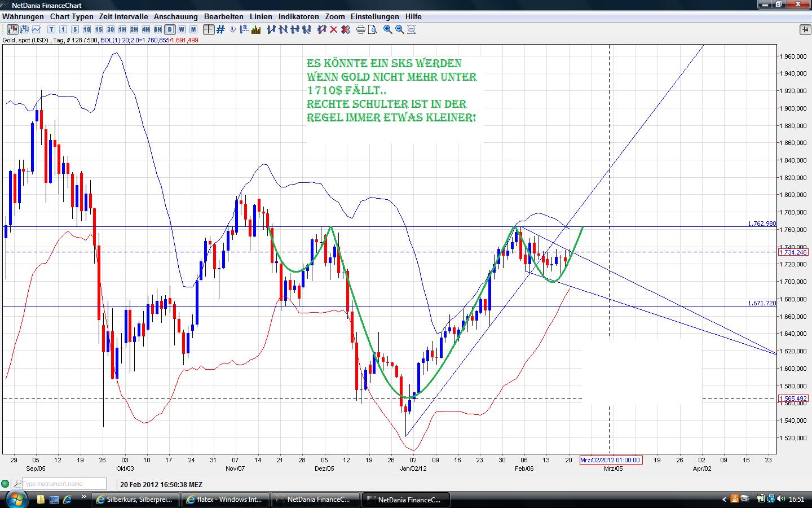Zoom out with the minus magnifier
Image resolution: width=812 pixels, height=508 pixels.
coord(400,29)
